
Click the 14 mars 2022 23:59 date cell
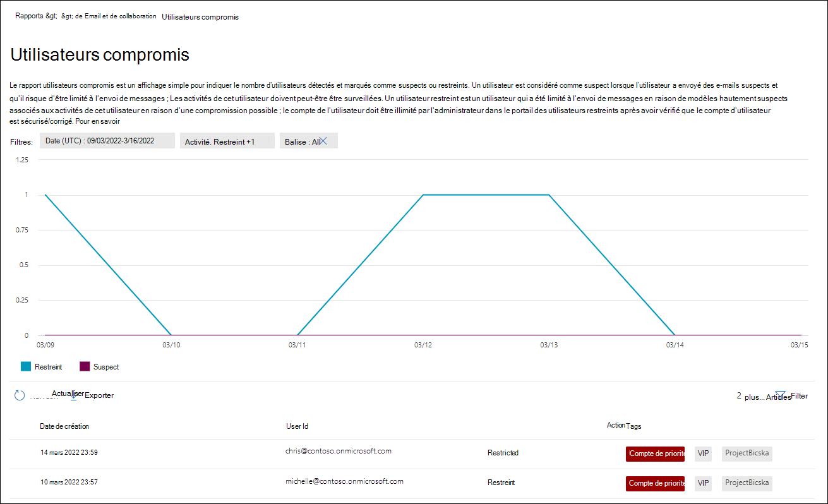click(x=69, y=453)
